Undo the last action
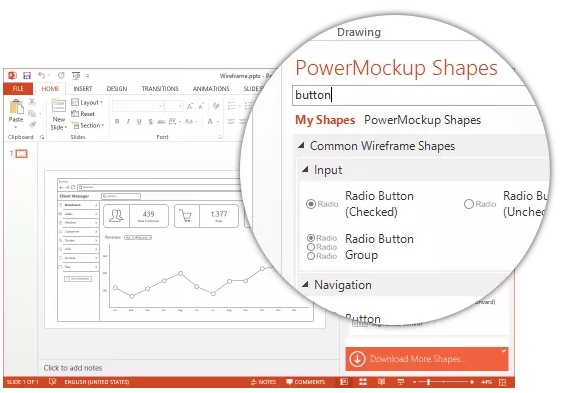The width and height of the screenshot is (574, 393). 41,75
